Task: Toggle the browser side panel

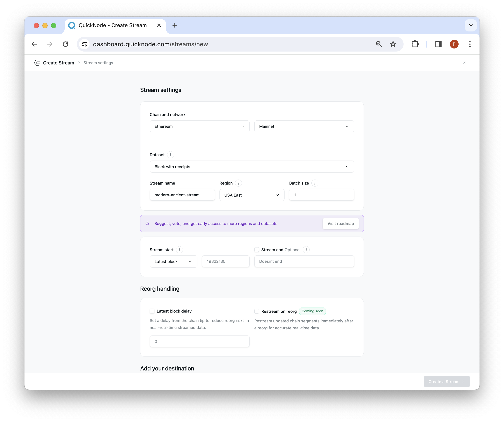Action: (x=438, y=44)
